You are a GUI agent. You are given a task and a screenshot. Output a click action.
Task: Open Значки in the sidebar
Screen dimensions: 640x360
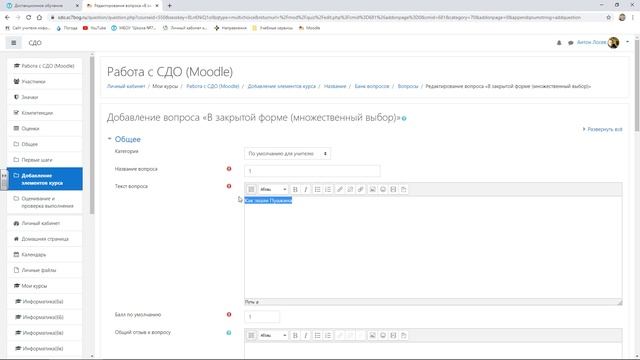[x=45, y=97]
